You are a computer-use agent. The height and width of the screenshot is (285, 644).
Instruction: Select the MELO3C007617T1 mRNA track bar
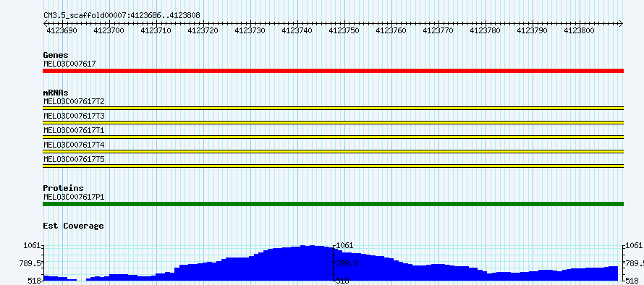click(x=333, y=137)
